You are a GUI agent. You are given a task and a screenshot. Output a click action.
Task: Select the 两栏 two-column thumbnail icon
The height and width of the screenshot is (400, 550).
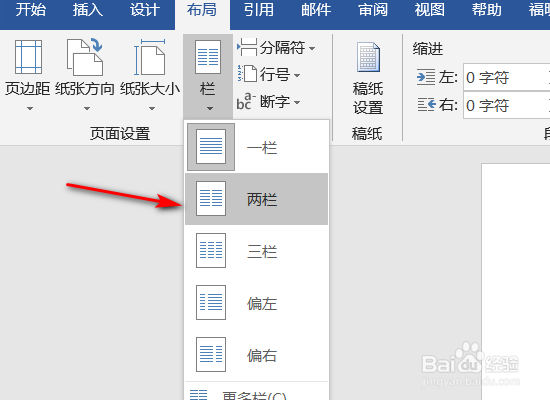tap(211, 199)
